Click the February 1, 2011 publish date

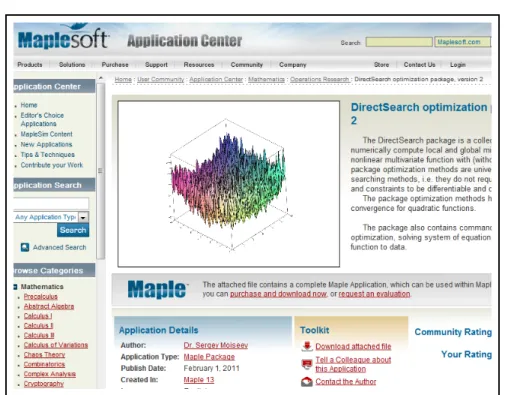211,368
